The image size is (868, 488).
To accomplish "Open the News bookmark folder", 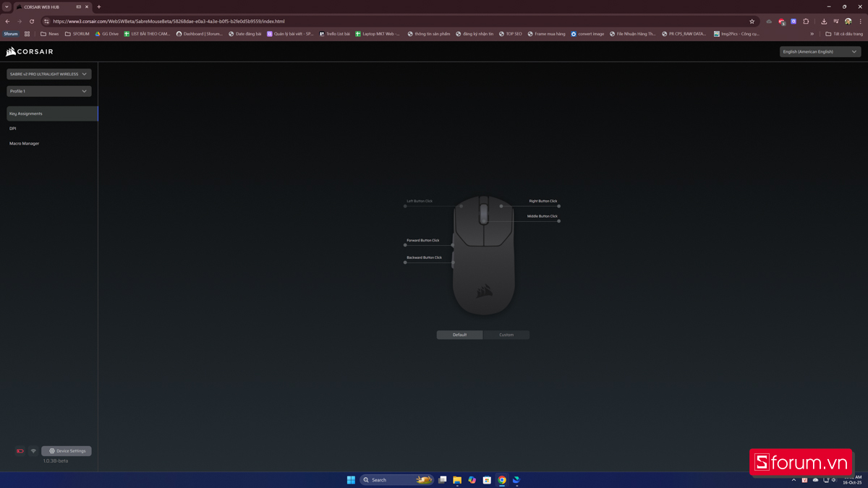I will 50,34.
